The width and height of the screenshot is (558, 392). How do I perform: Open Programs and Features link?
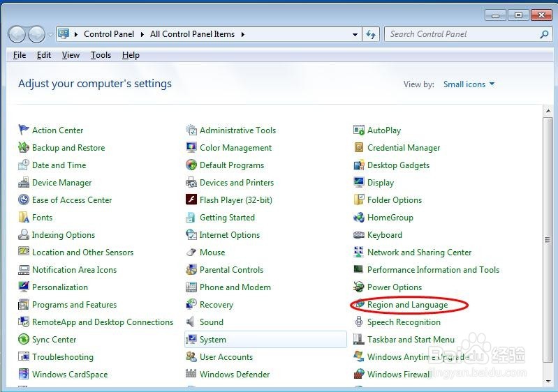[x=74, y=305]
